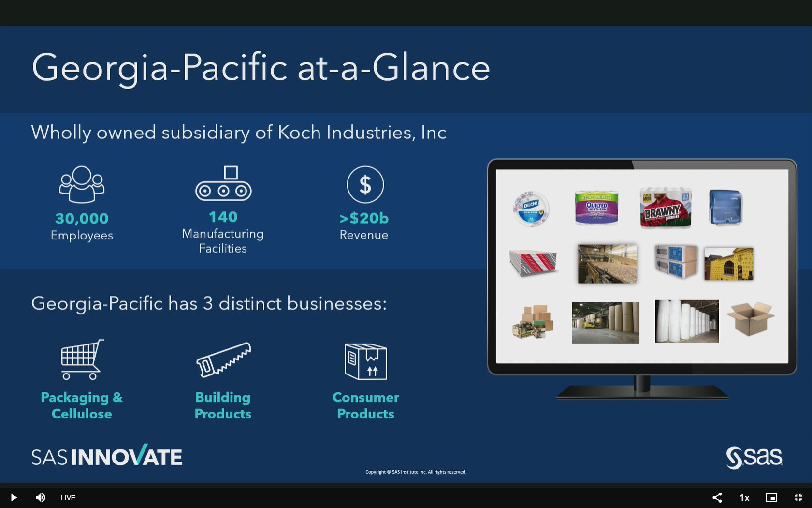Select the brown paper rolls warehouse photo
Screen dimensions: 812x508
click(x=606, y=323)
